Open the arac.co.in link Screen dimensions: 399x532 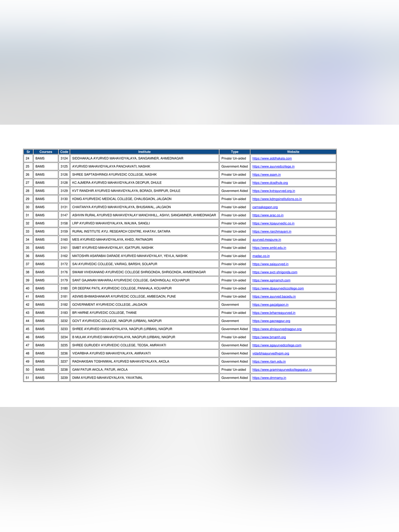[268, 215]
